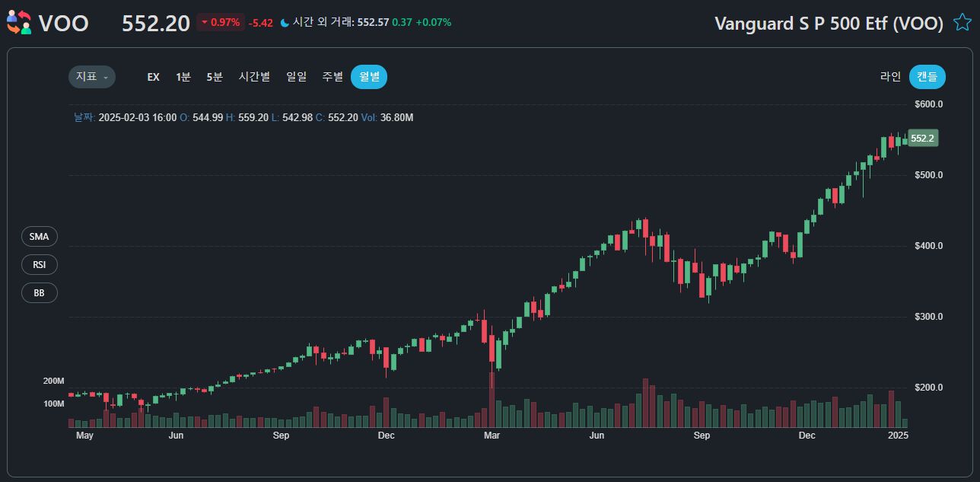Click the 2025 label on the time axis

click(x=898, y=436)
